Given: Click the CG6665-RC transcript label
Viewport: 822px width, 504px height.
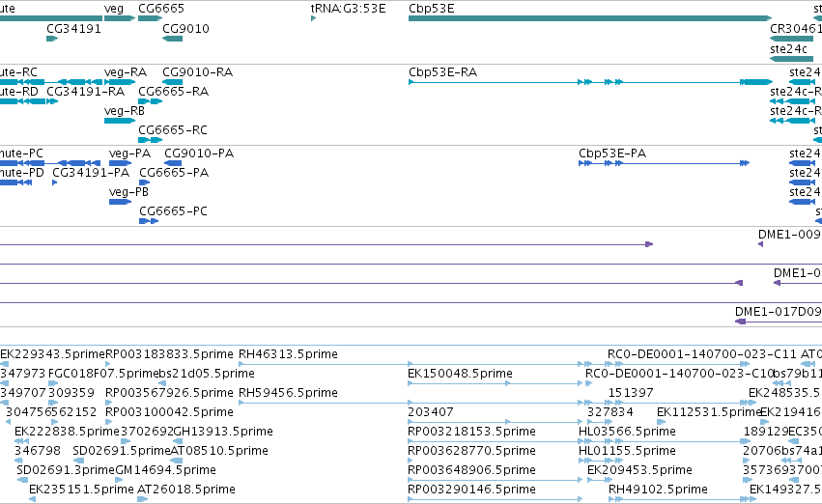Looking at the screenshot, I should [173, 130].
